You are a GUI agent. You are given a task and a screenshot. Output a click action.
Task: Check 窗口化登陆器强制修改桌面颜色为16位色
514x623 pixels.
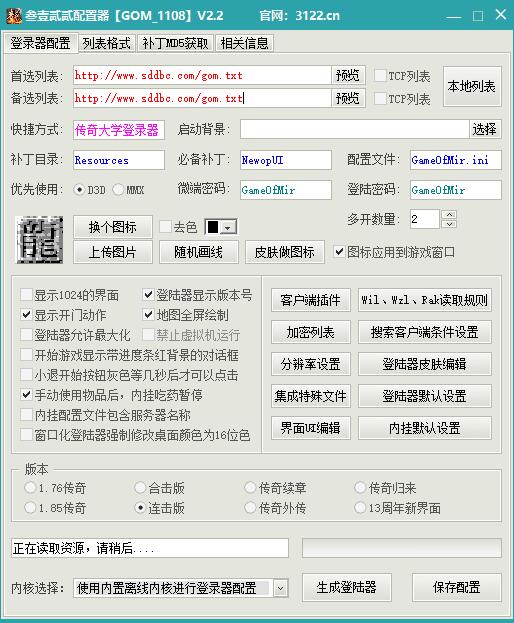26,435
